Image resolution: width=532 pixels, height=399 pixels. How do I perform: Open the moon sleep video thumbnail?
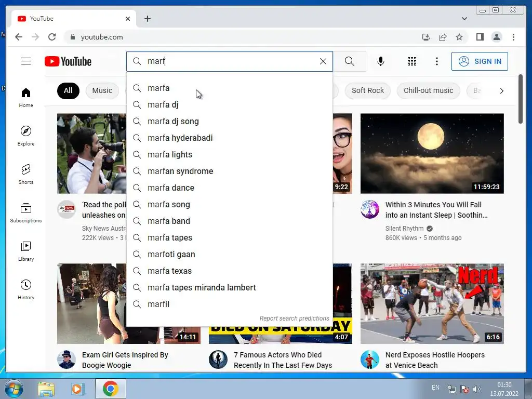pos(432,153)
